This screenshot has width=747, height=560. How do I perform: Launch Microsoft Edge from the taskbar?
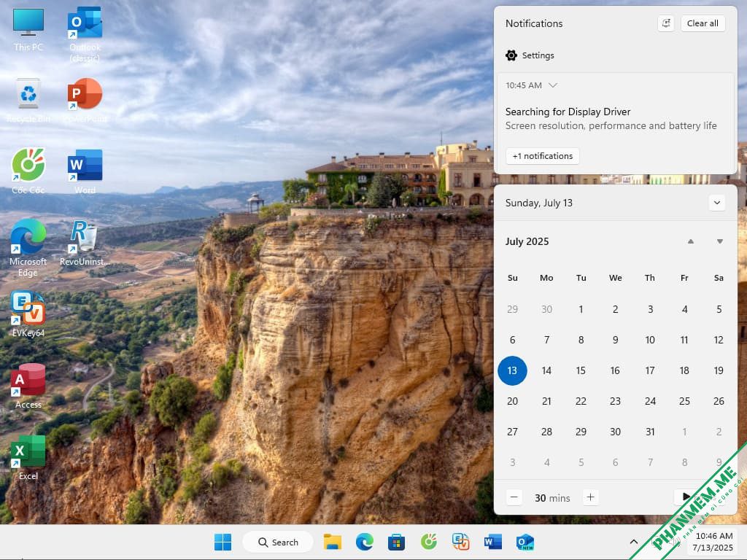[365, 542]
